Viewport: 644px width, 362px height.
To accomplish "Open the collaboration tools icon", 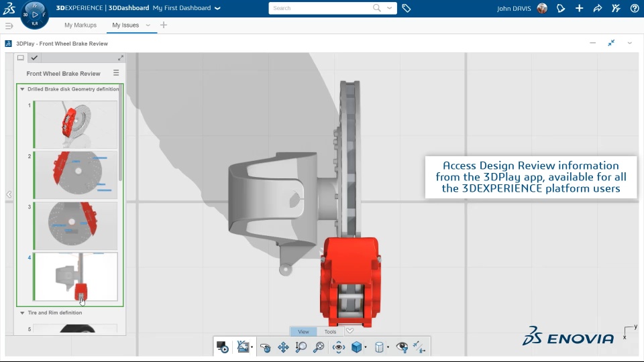I will tap(616, 8).
